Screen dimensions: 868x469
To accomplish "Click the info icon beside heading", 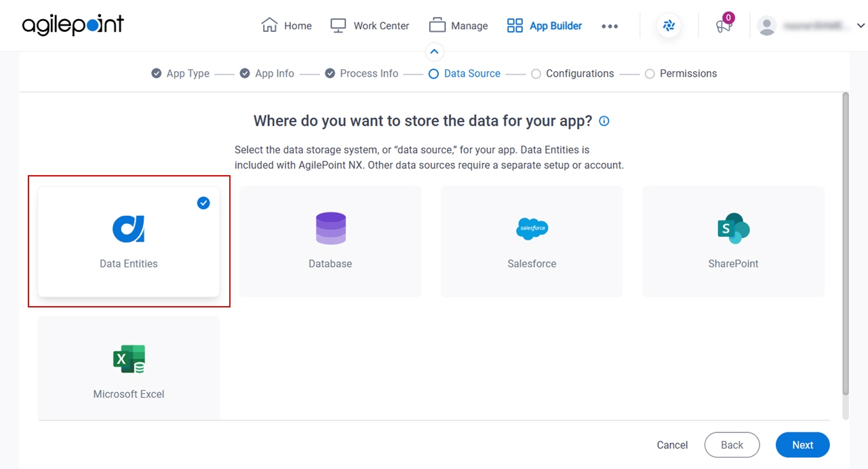I will [604, 121].
